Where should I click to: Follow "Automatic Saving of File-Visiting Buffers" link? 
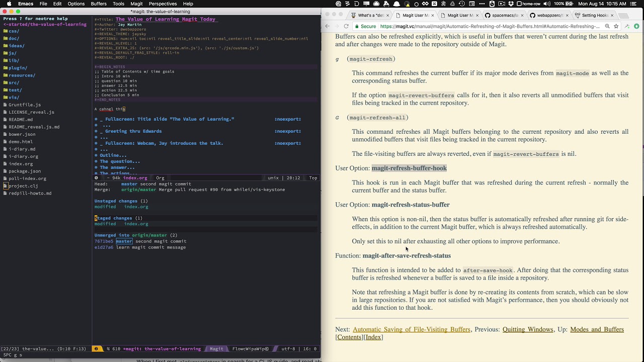point(412,329)
